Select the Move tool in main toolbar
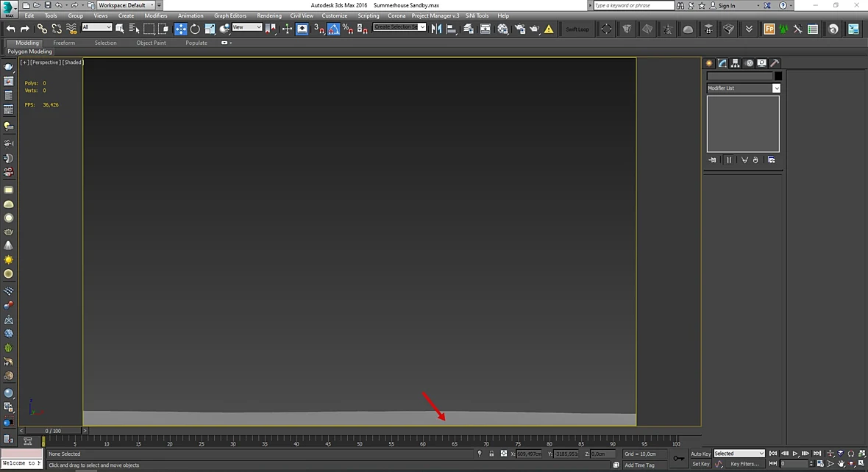The height and width of the screenshot is (472, 868). click(x=180, y=29)
